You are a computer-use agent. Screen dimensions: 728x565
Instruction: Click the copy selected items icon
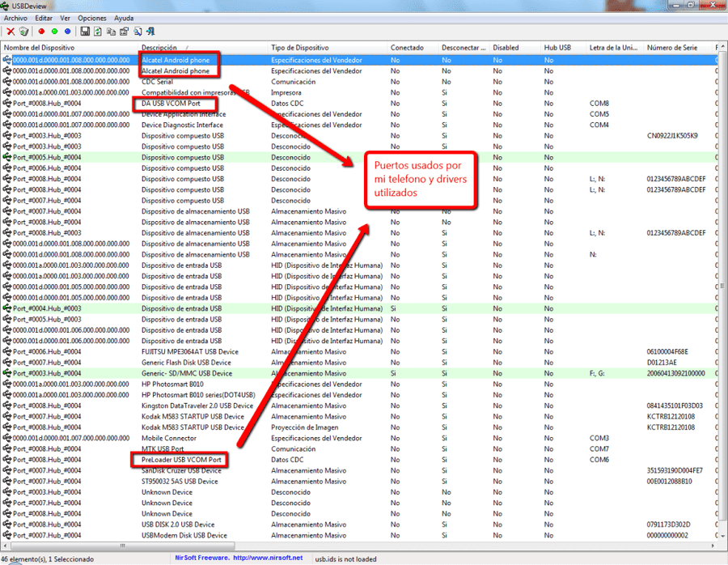(x=111, y=31)
